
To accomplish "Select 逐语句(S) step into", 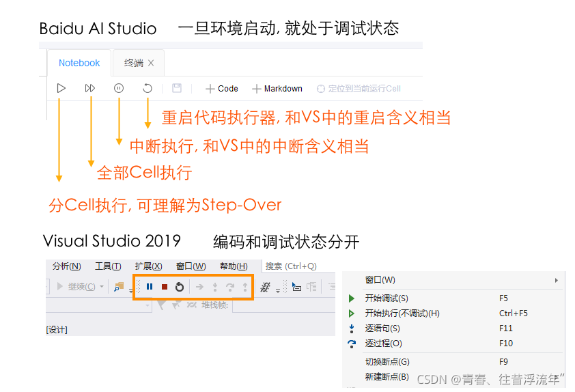I will [x=454, y=328].
